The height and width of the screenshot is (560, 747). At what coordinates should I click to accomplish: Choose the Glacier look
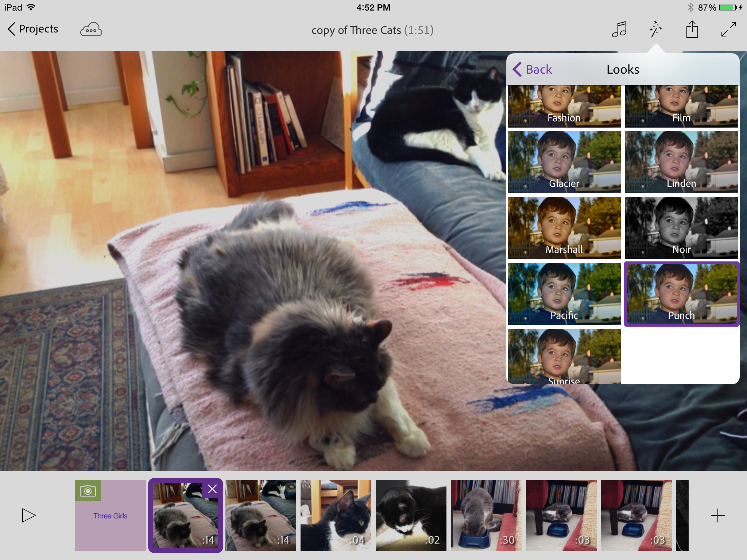coord(564,162)
